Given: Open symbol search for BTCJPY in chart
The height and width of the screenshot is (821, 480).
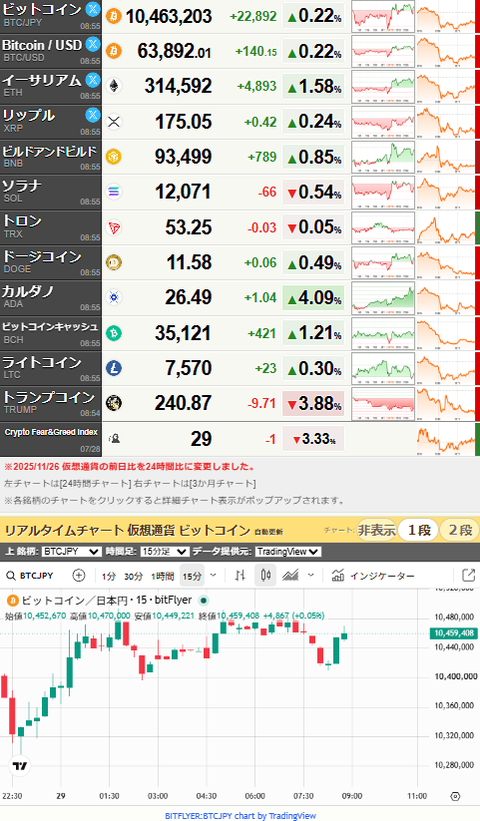Looking at the screenshot, I should click(30, 575).
